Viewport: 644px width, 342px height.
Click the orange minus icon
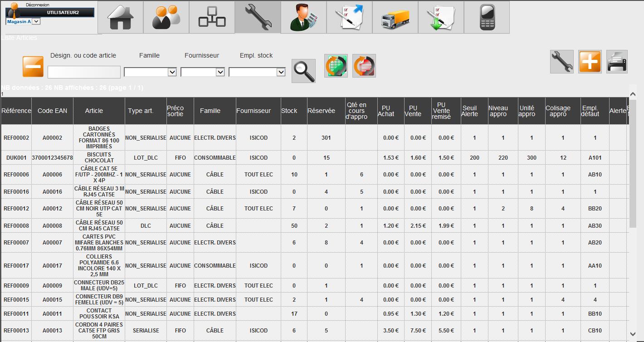click(33, 67)
